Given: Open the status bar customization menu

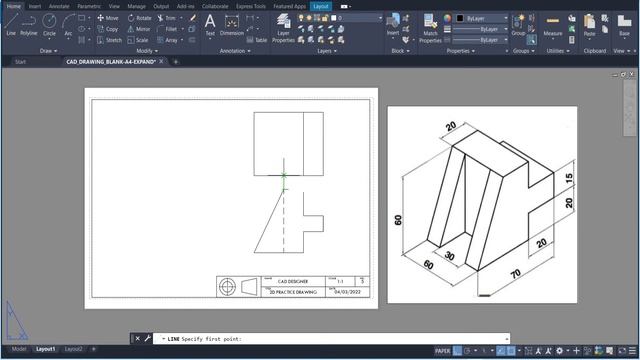Looking at the screenshot, I should click(632, 351).
